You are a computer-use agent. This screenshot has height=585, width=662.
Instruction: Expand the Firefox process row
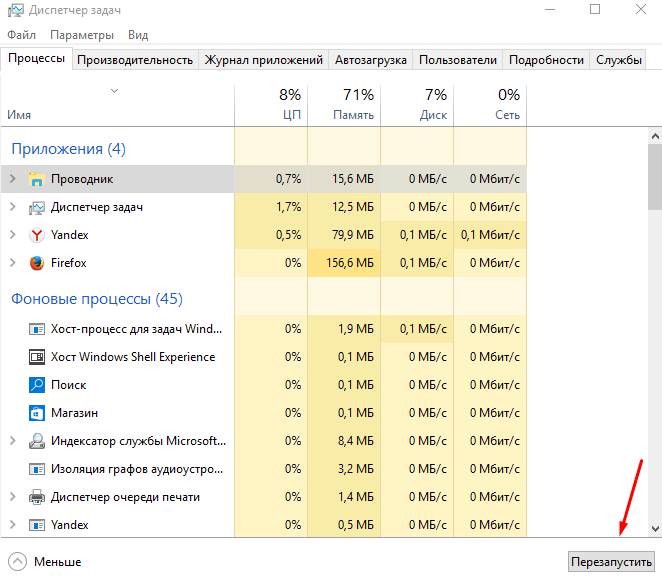point(13,263)
